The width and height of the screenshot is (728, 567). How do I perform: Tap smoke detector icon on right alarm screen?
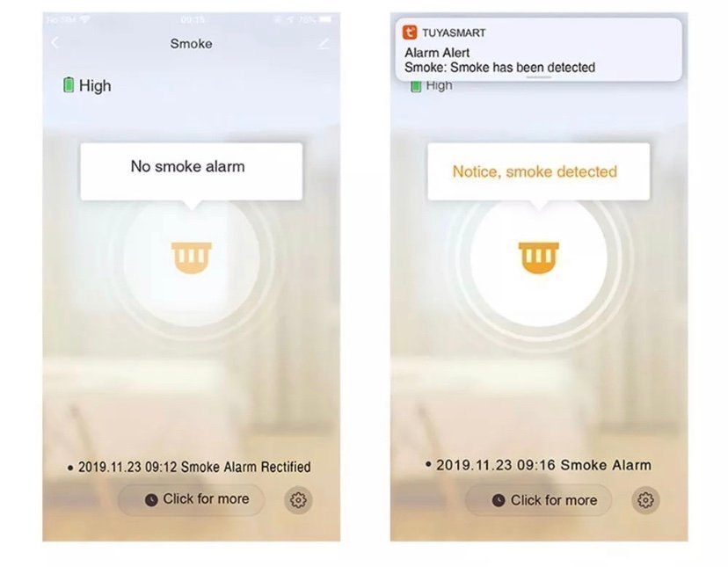(x=539, y=258)
